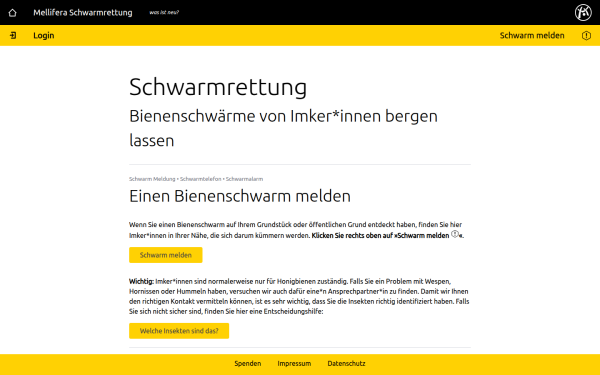
Task: Open the Spenden footer link
Action: [248, 364]
